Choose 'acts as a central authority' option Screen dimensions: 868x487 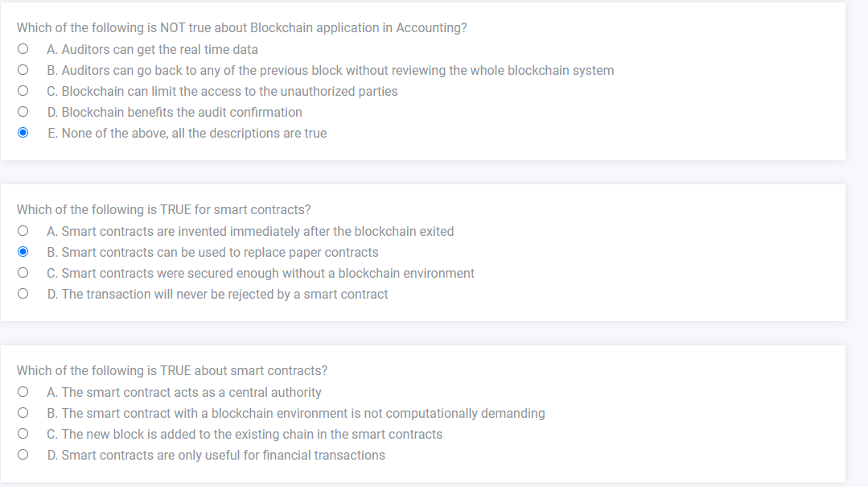(23, 392)
